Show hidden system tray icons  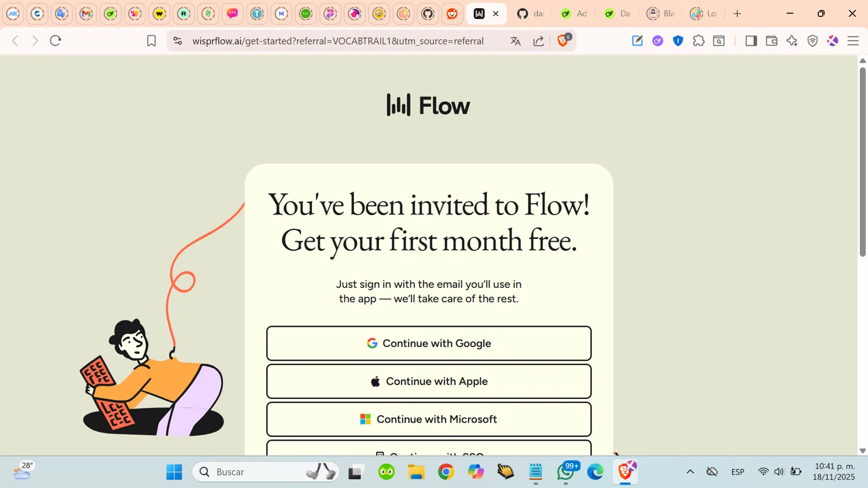tap(690, 472)
